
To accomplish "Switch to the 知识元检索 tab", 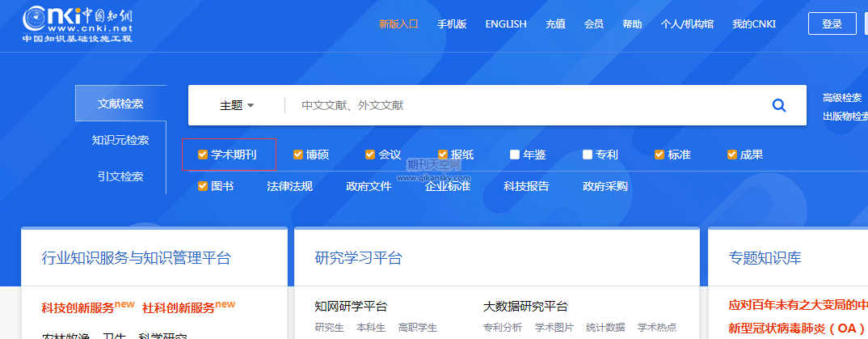I will (120, 140).
